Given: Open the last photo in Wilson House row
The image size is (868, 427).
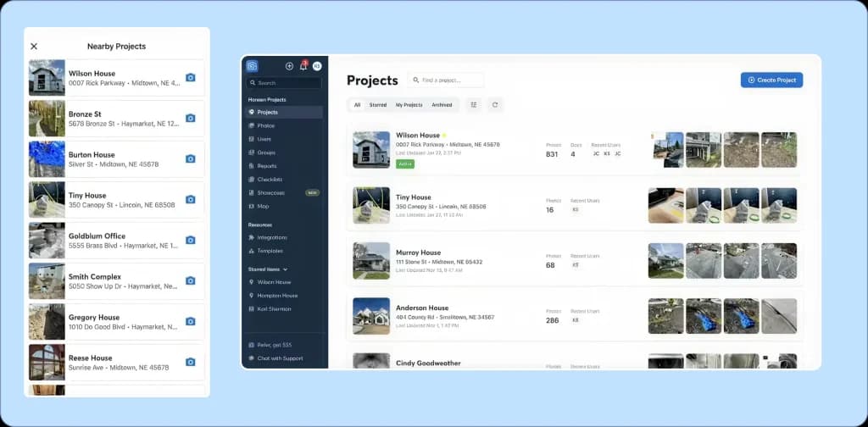Looking at the screenshot, I should point(779,150).
